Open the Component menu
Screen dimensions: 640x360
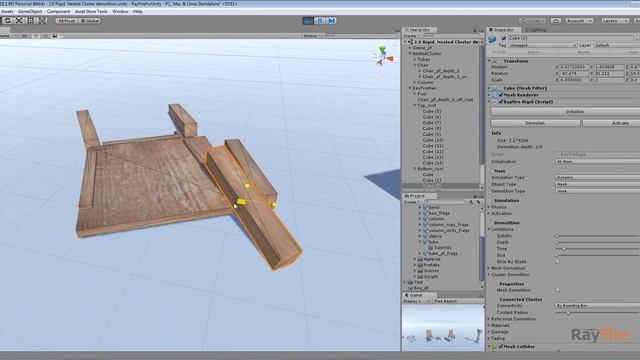tap(58, 11)
